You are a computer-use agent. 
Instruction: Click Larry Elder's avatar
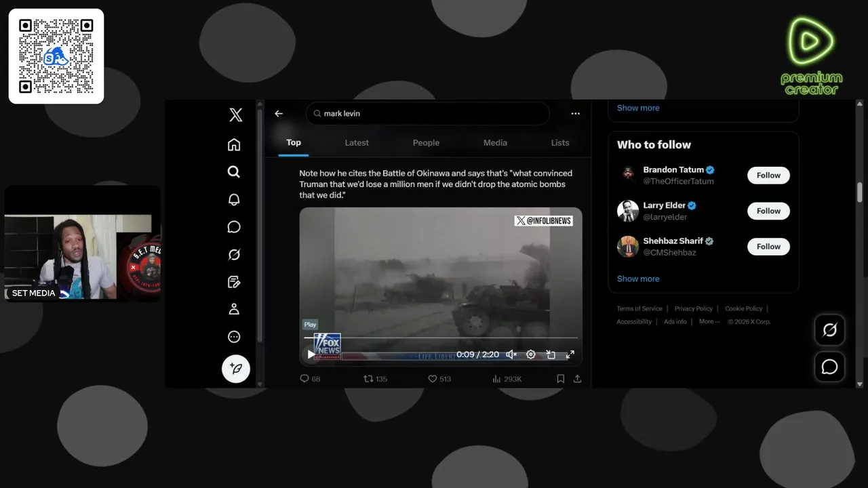click(628, 211)
